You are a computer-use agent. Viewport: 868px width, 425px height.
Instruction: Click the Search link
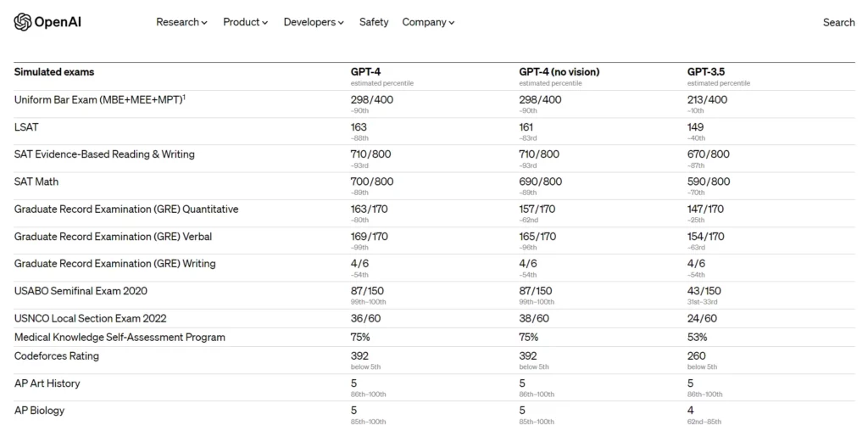pyautogui.click(x=838, y=22)
